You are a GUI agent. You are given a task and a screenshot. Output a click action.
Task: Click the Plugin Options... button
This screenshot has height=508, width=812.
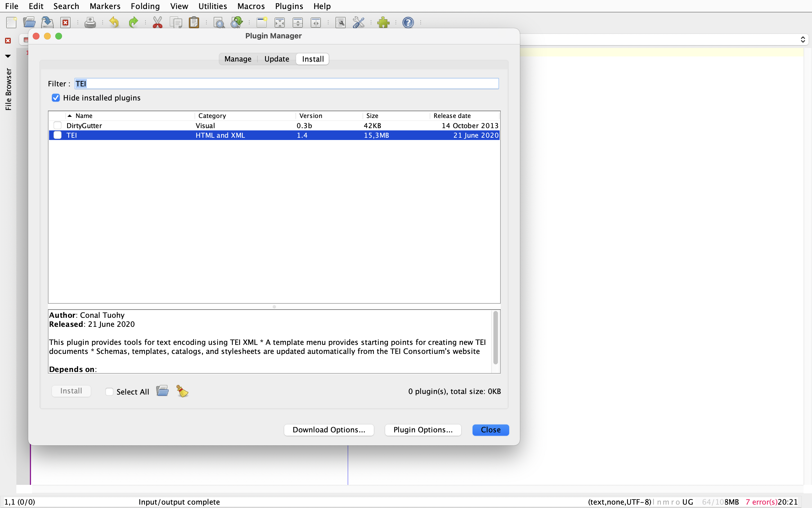[x=423, y=430]
